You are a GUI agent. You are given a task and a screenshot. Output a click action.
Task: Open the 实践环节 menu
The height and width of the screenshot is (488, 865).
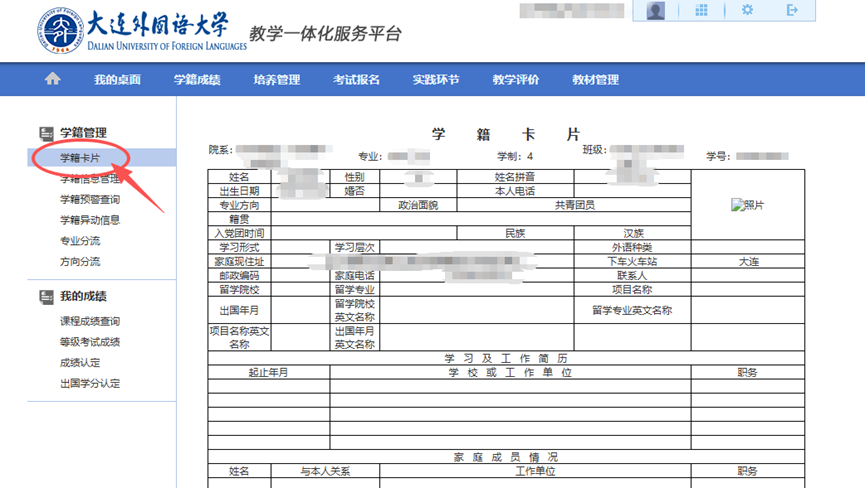436,80
